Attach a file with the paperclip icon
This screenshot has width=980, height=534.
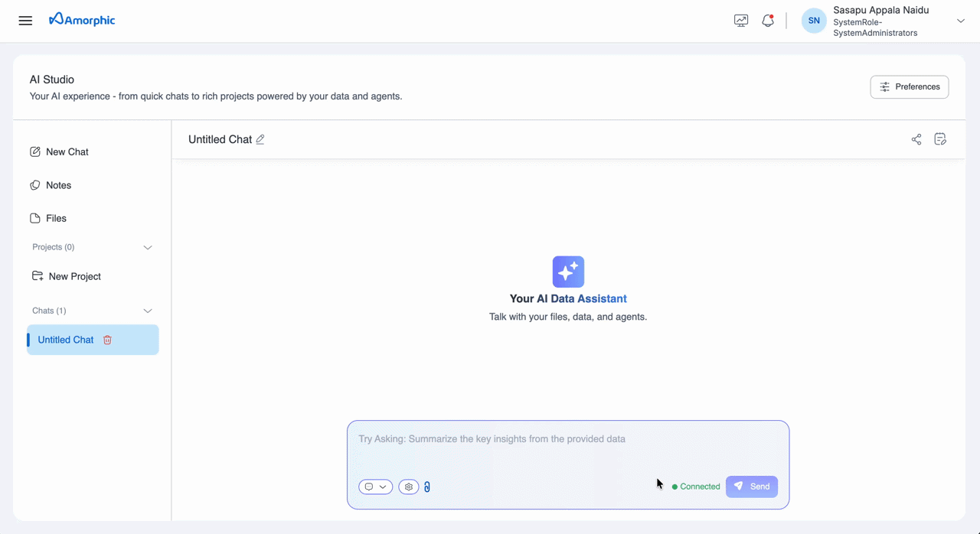coord(426,487)
